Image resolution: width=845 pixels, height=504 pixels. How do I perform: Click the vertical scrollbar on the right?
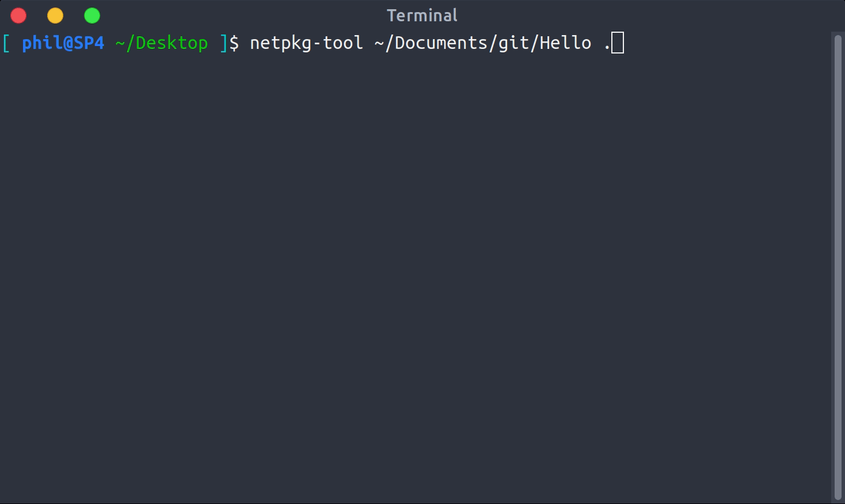tap(838, 265)
